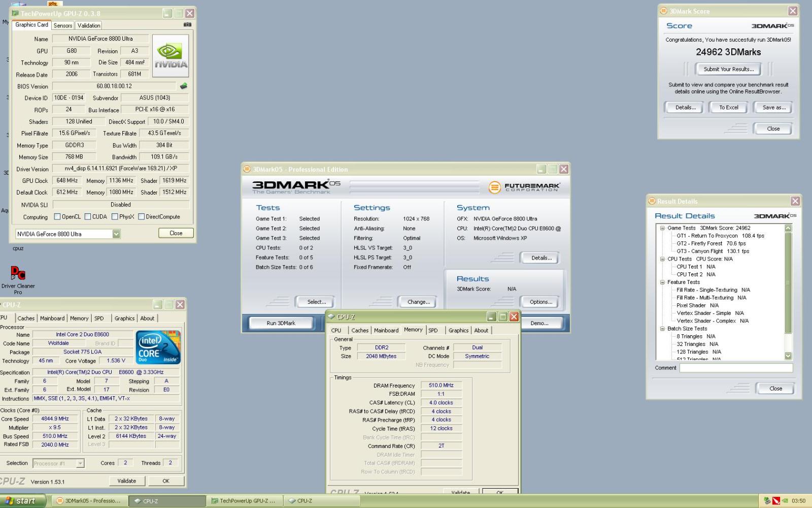Open the SPD tab in CPU-Z Memory window

(x=433, y=330)
